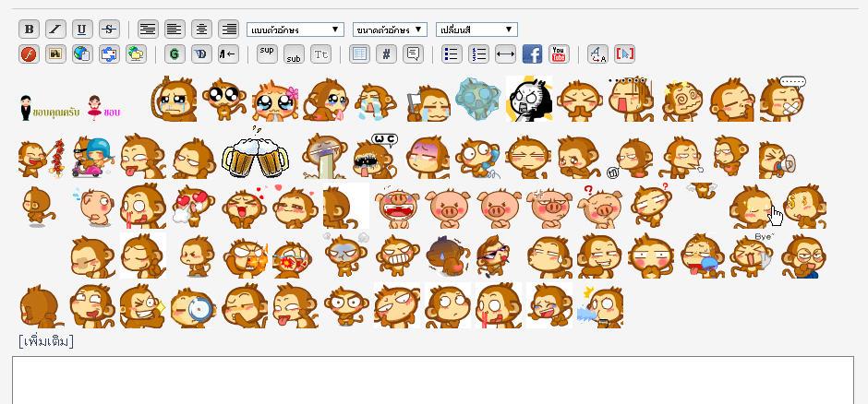The width and height of the screenshot is (868, 404).
Task: Click the Facebook icon in toolbar
Action: [532, 54]
